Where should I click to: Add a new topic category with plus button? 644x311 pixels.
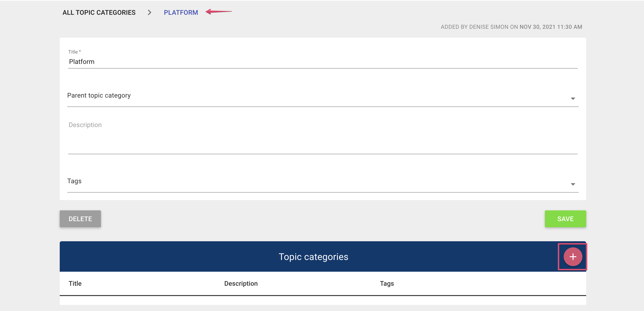click(573, 256)
